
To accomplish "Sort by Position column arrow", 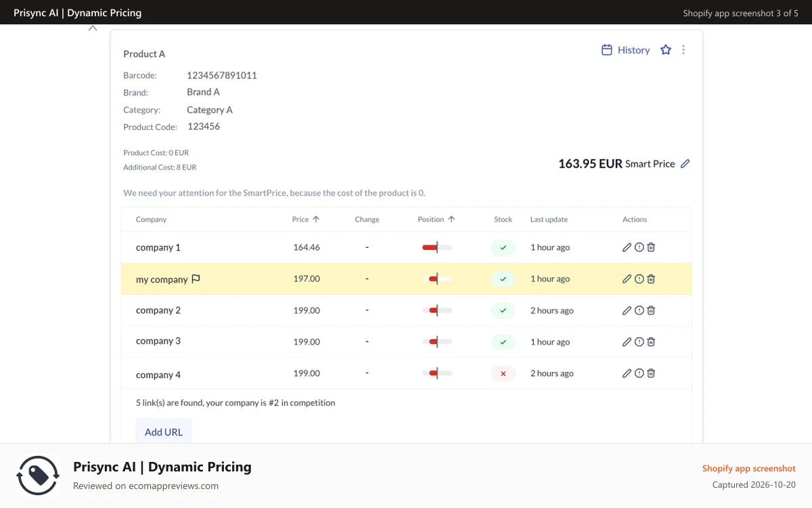I will pyautogui.click(x=451, y=219).
